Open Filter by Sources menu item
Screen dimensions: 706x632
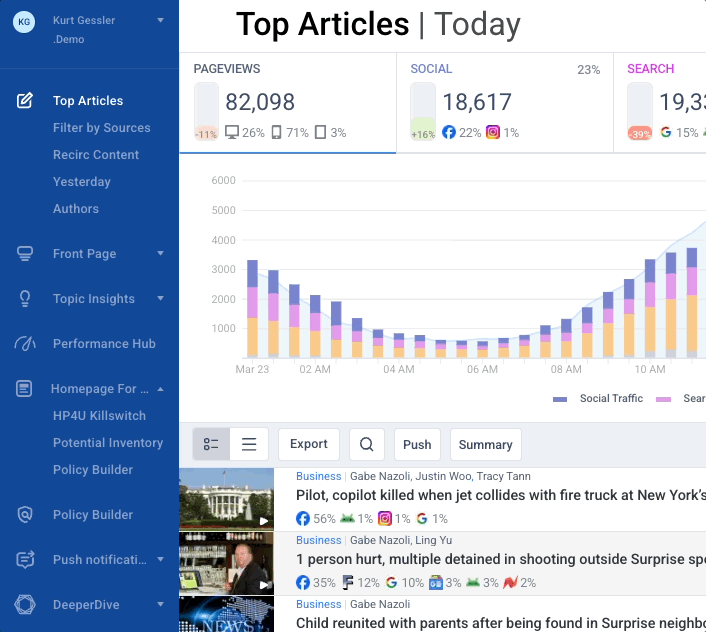coord(101,128)
